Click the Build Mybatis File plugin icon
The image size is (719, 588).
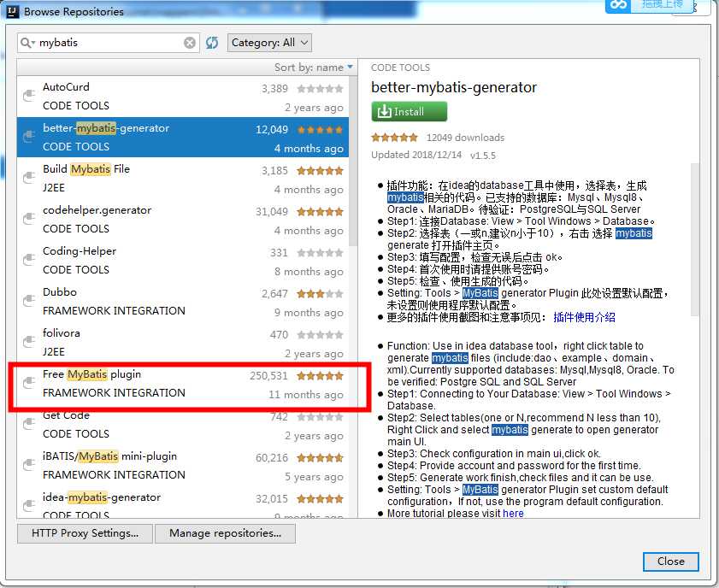pyautogui.click(x=29, y=179)
